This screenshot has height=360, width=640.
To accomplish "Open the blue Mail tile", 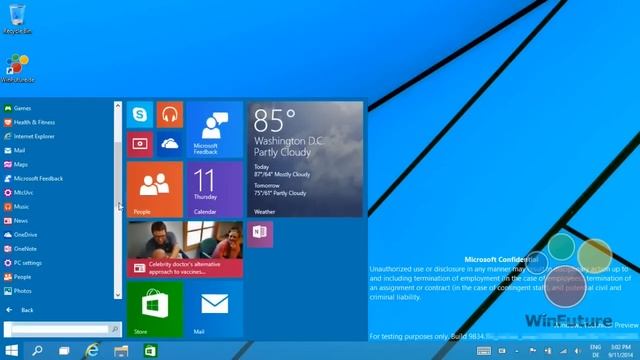I will coord(215,309).
